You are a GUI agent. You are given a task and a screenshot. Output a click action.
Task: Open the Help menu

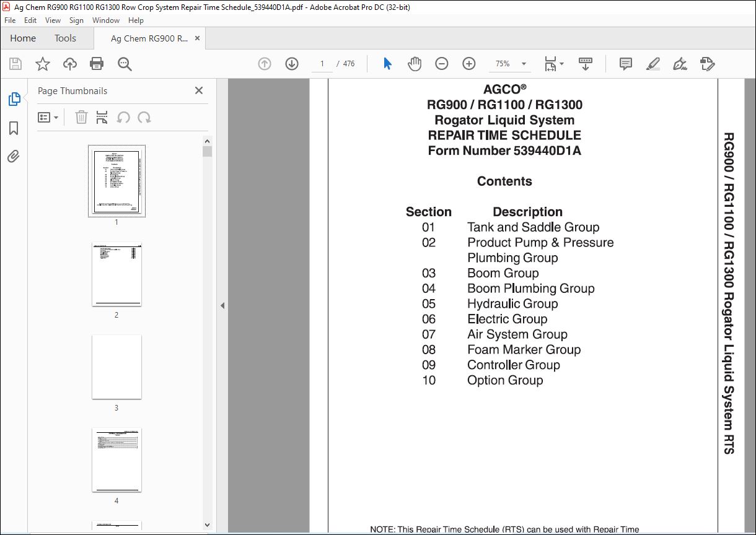136,20
